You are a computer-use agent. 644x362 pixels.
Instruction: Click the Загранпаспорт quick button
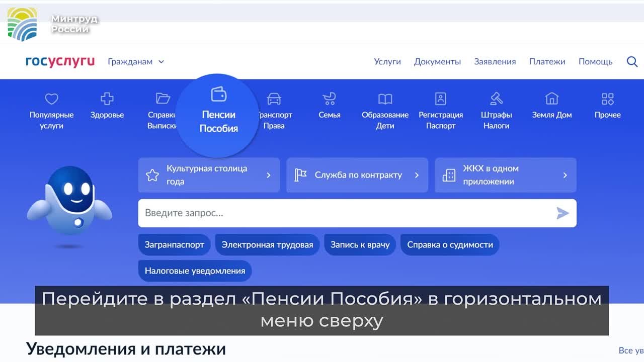click(175, 245)
